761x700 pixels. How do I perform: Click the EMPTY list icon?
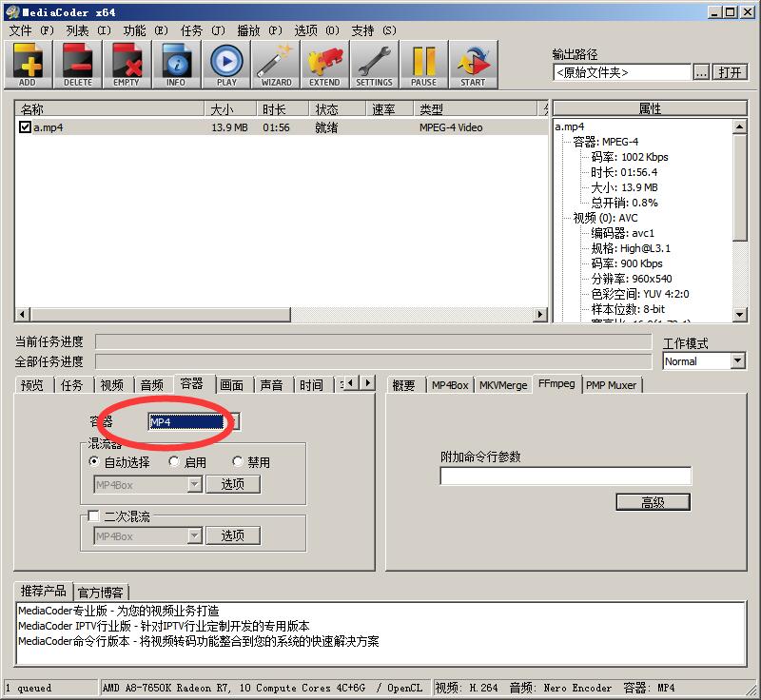127,65
